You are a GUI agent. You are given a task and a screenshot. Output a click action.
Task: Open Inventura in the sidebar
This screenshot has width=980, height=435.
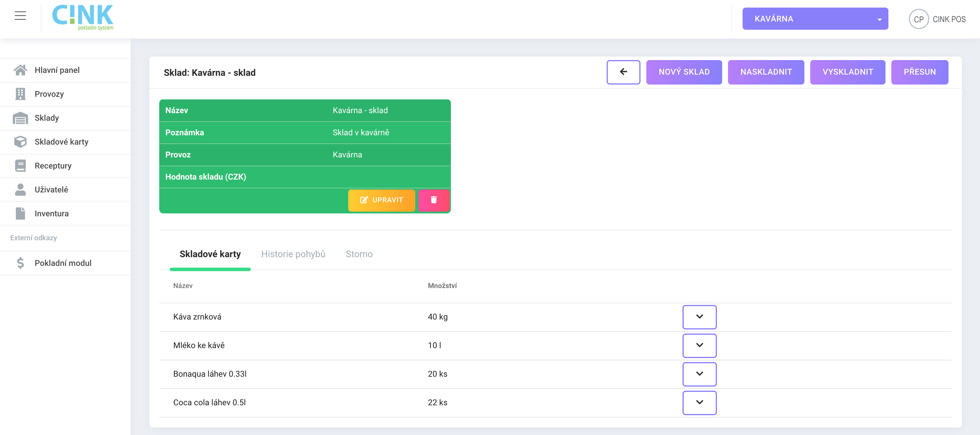[x=65, y=213]
